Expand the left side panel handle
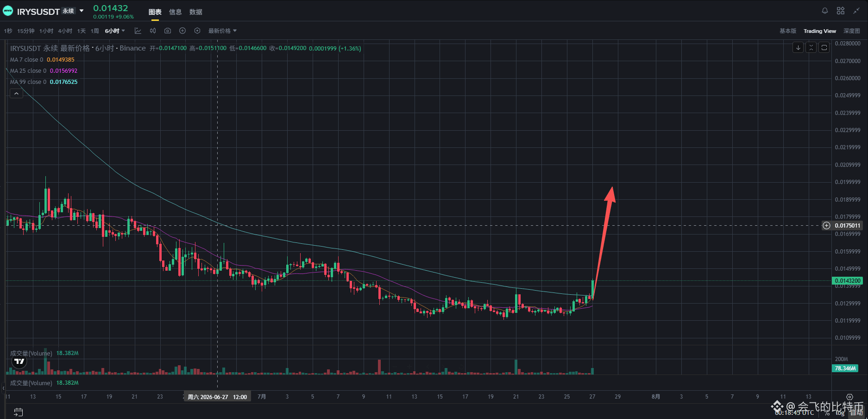 pyautogui.click(x=4, y=388)
